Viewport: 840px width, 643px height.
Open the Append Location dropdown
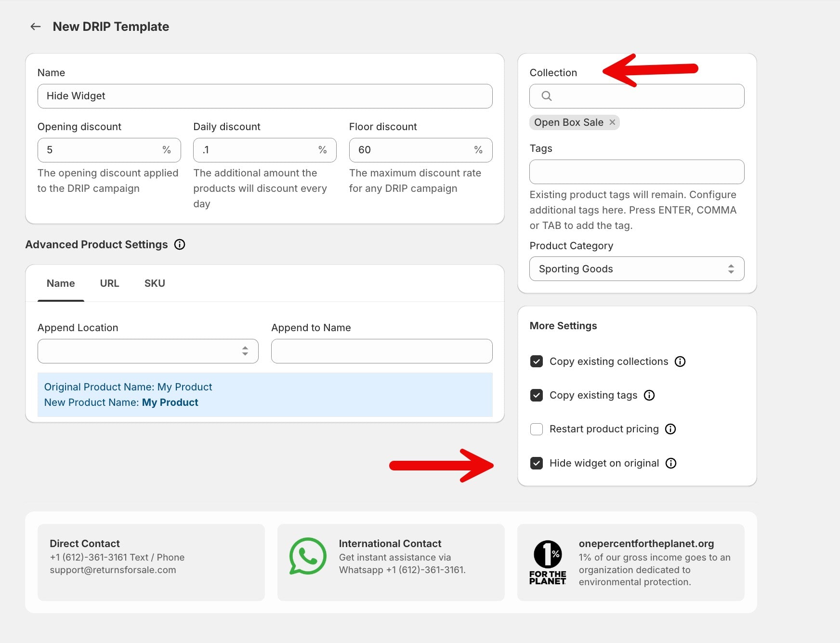[148, 351]
